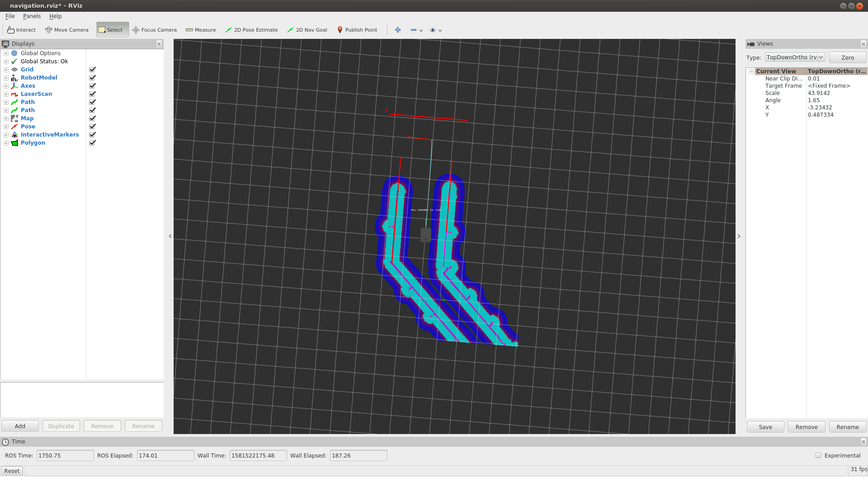Activate 2D Pose Estimate tool
Image resolution: width=868 pixels, height=477 pixels.
tap(251, 30)
